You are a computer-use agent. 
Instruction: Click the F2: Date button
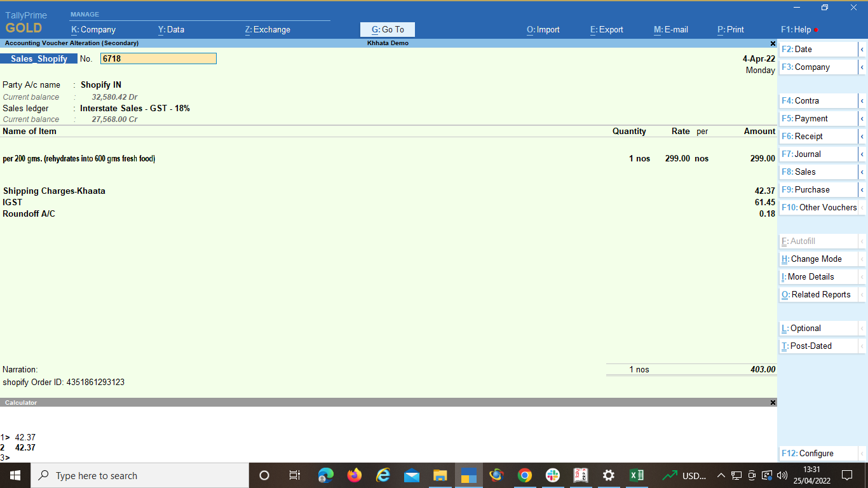(818, 49)
